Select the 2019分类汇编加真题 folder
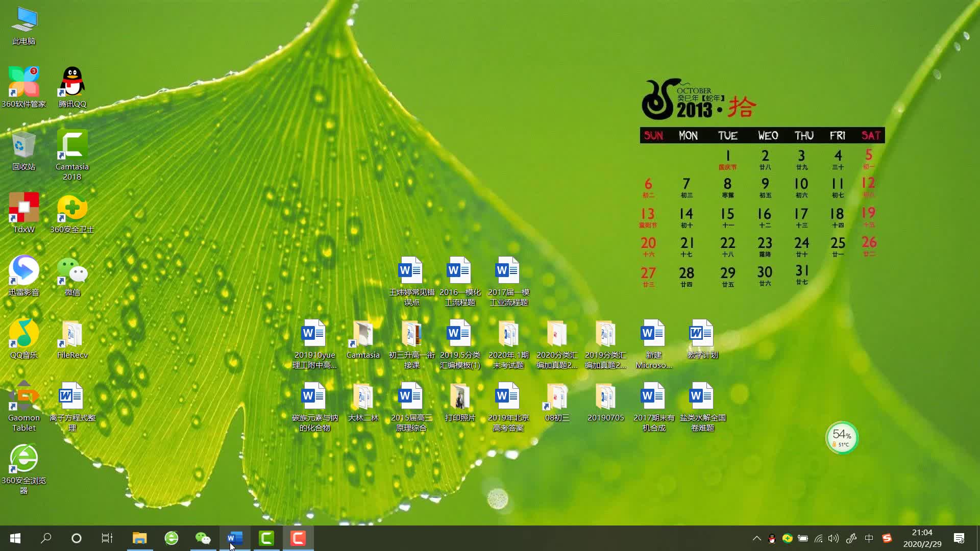 606,344
